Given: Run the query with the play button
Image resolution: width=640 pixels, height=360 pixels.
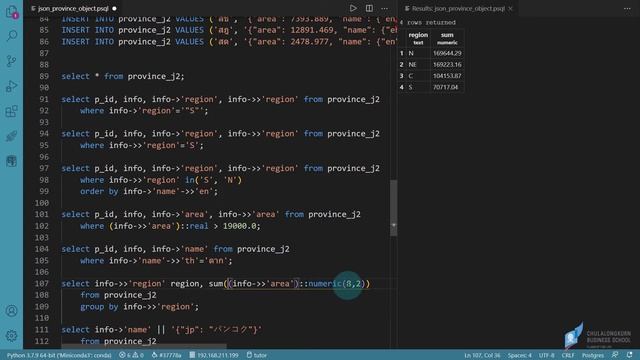Looking at the screenshot, I should [353, 8].
